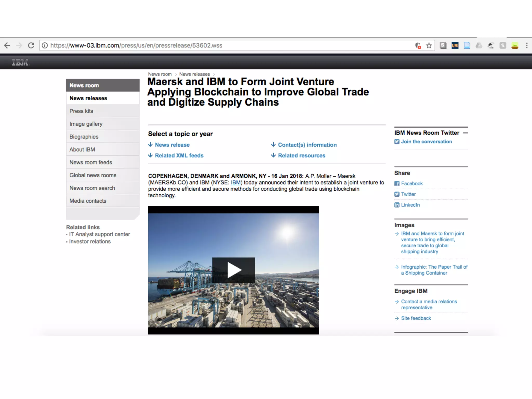
Task: Jump down to Contact(s) information
Action: click(x=307, y=145)
